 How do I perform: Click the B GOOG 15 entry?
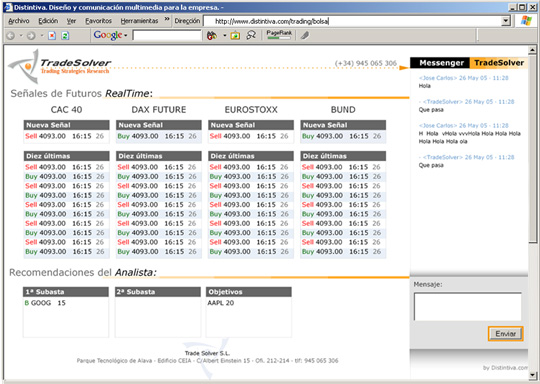pos(45,303)
